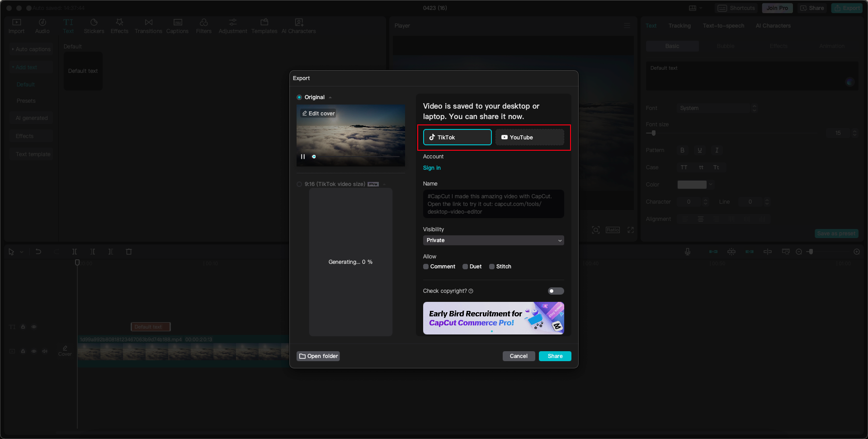This screenshot has height=439, width=868.
Task: Apply bold formatting to the text
Action: tap(683, 150)
